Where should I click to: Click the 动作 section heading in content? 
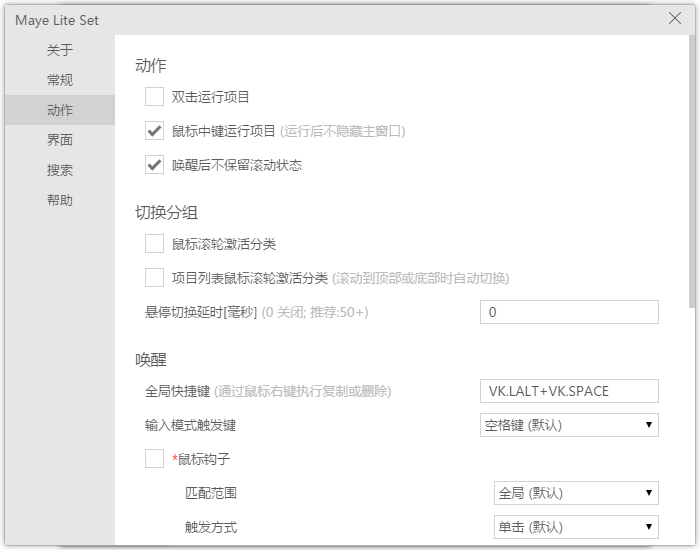(x=151, y=66)
